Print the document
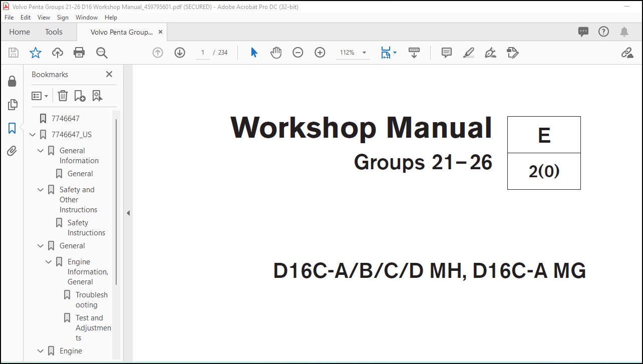Viewport: 643px width, 364px height. [x=79, y=53]
